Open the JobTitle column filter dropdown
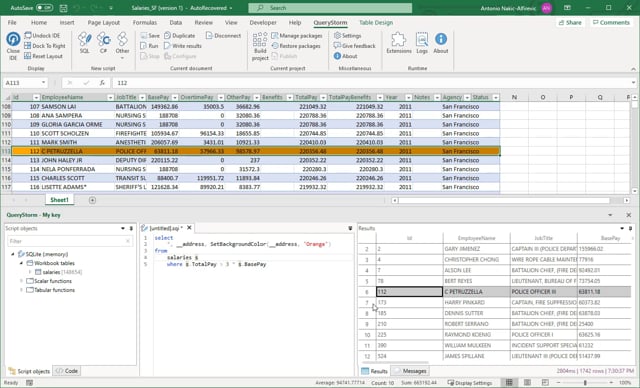The height and width of the screenshot is (388, 640). tap(142, 98)
